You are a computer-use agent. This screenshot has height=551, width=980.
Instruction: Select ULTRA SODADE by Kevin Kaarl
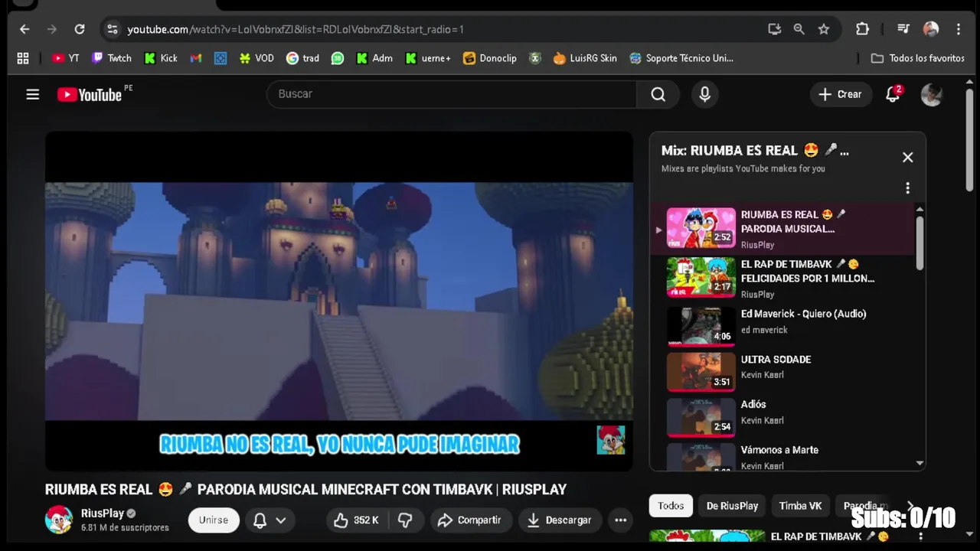pos(782,370)
